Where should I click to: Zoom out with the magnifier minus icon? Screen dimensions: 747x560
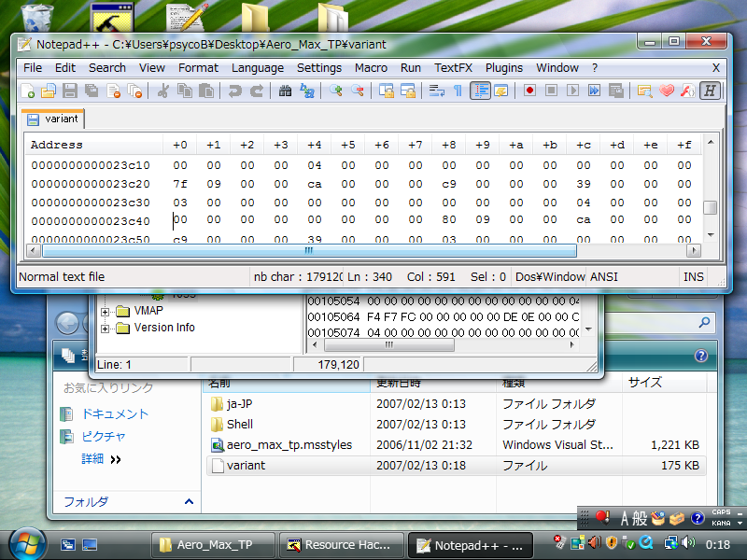point(358,91)
